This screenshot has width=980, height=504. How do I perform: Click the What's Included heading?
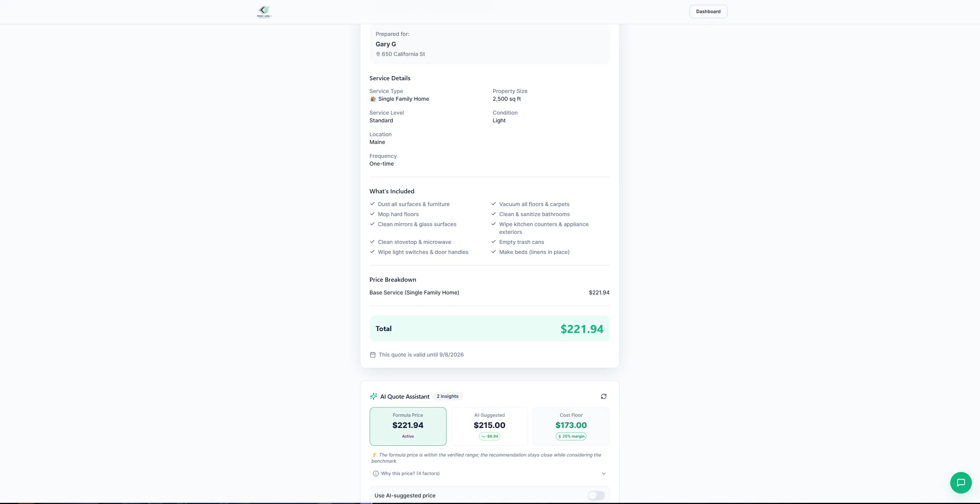[392, 191]
